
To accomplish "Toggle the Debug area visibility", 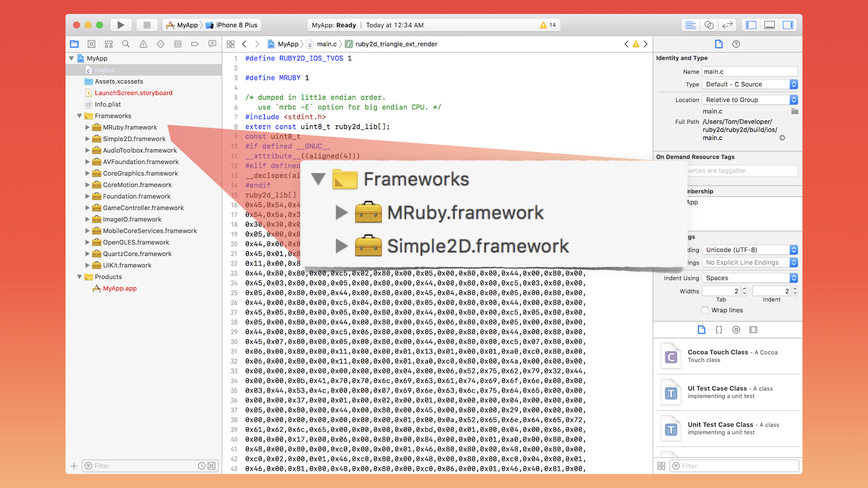I will click(769, 25).
